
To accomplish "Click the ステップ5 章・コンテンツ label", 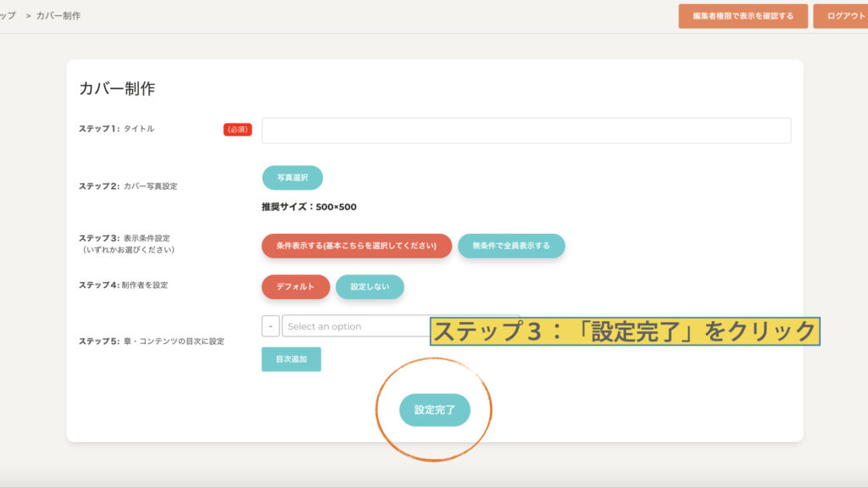I will coord(151,341).
